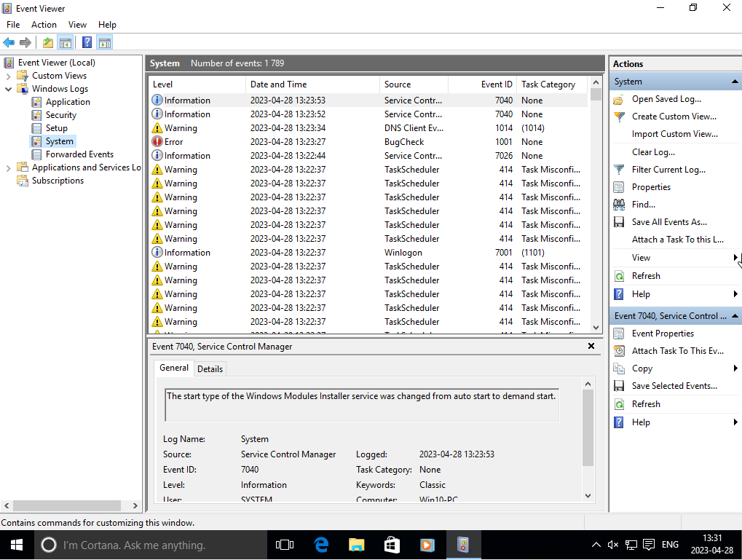Viewport: 742px width, 560px height.
Task: Open Microsoft Edge from the taskbar
Action: point(320,545)
